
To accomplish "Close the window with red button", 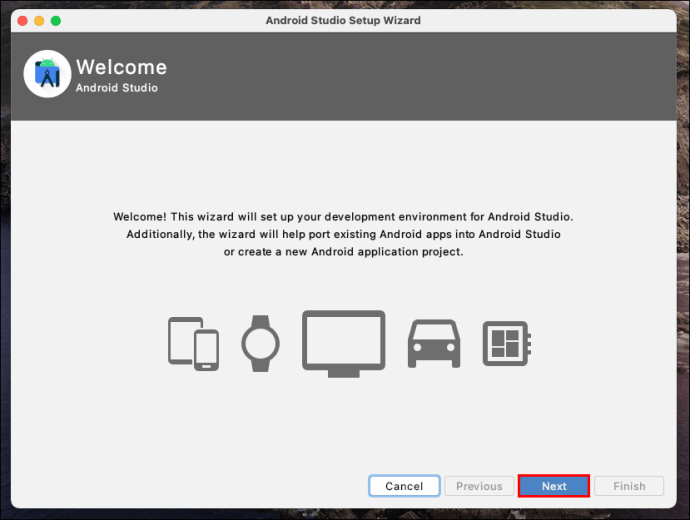I will coord(22,21).
